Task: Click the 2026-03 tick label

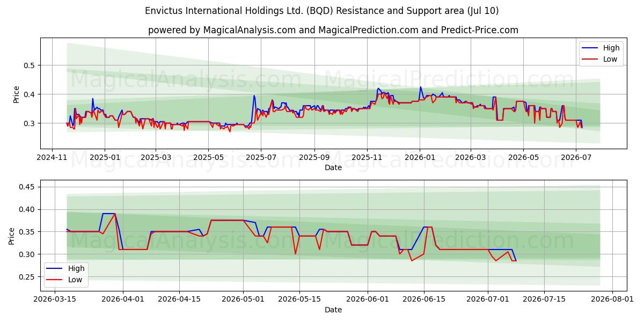Action: 471,158
